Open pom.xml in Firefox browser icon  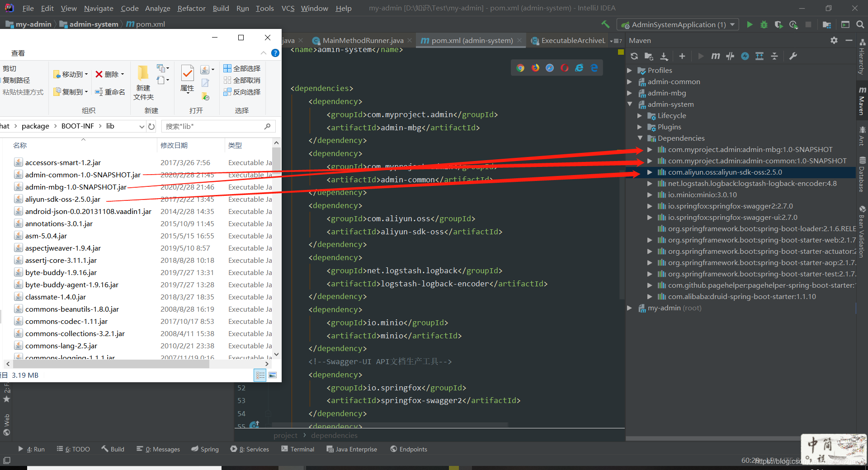click(x=535, y=68)
